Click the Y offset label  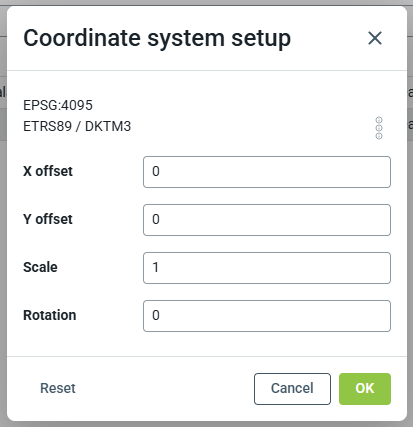[48, 219]
